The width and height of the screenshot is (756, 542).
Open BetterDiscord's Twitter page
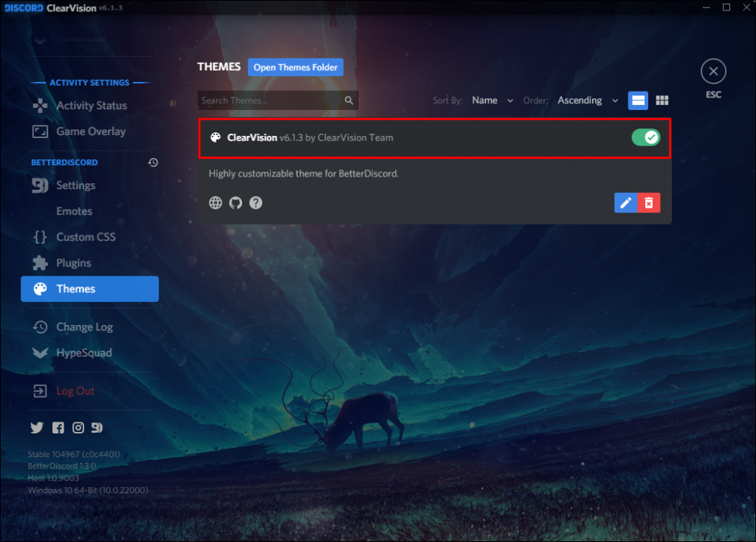[37, 427]
